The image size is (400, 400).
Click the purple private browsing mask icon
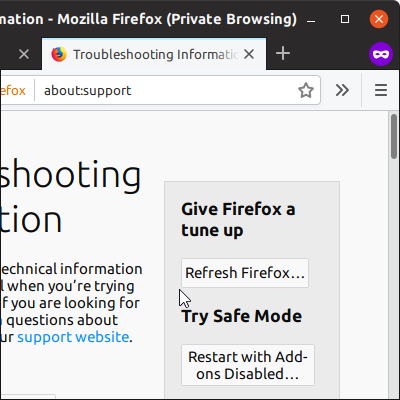(381, 54)
